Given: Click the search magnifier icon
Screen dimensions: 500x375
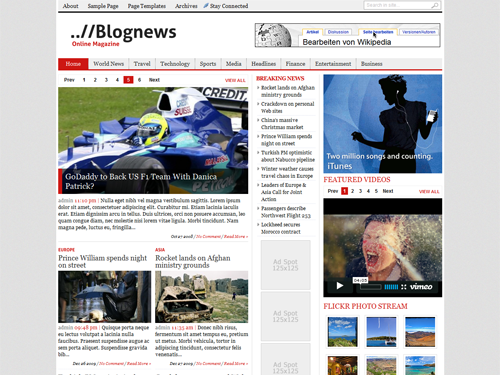Looking at the screenshot, I should (435, 6).
